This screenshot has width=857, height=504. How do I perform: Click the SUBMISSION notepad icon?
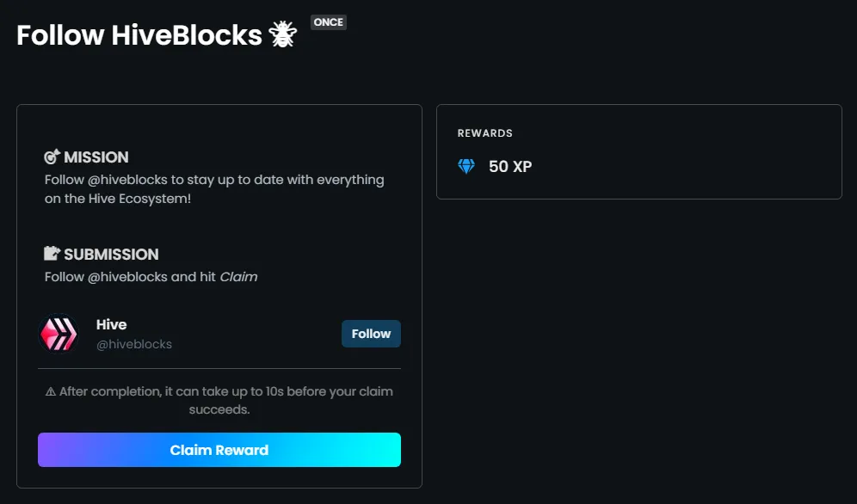click(52, 254)
